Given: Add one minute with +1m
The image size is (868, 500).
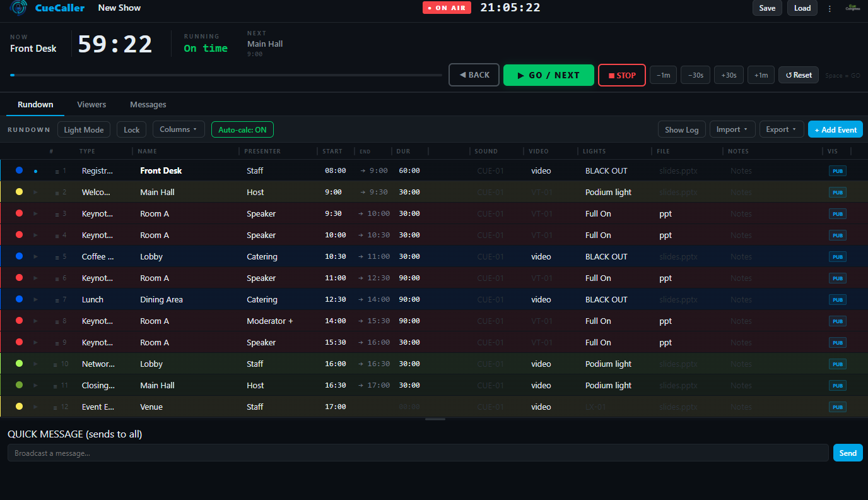Looking at the screenshot, I should pyautogui.click(x=761, y=75).
